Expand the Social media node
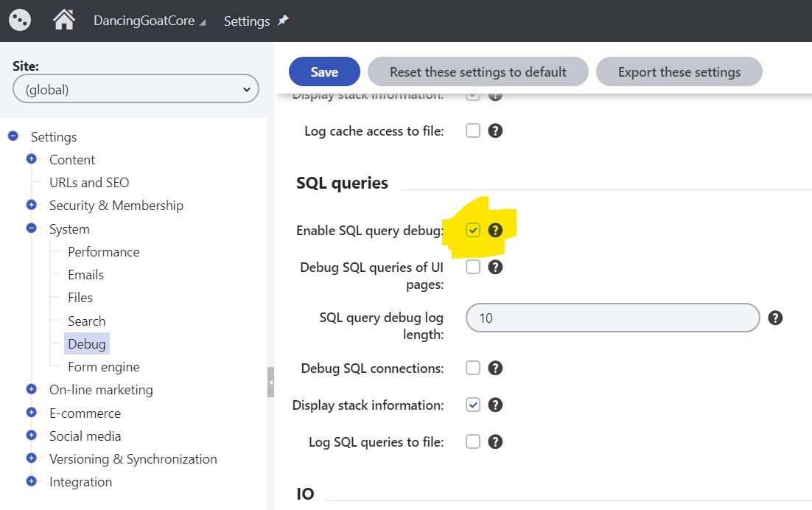The image size is (812, 510). pyautogui.click(x=31, y=436)
